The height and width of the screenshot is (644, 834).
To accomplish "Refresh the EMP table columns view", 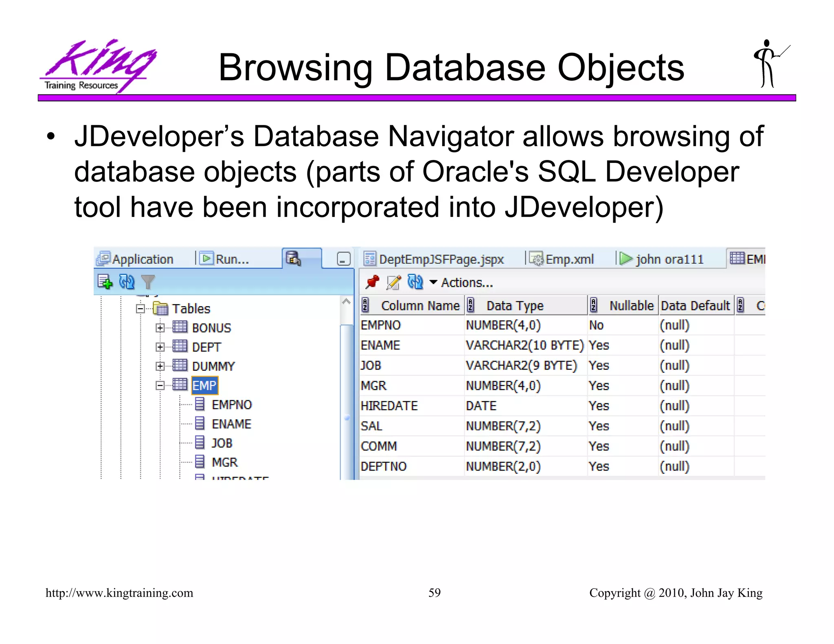I will coord(415,282).
